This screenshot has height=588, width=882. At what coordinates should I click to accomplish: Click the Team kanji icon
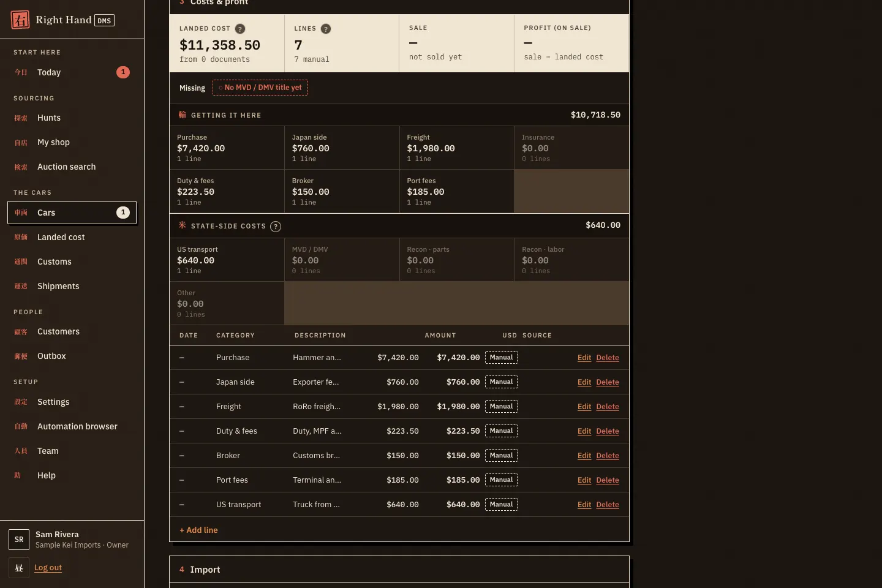coord(21,451)
